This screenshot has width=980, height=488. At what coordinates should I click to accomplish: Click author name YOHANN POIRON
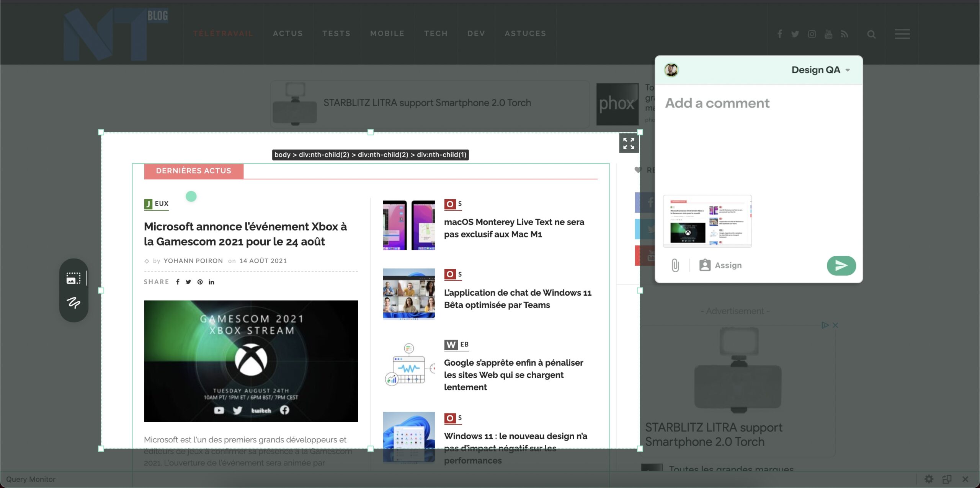click(193, 261)
